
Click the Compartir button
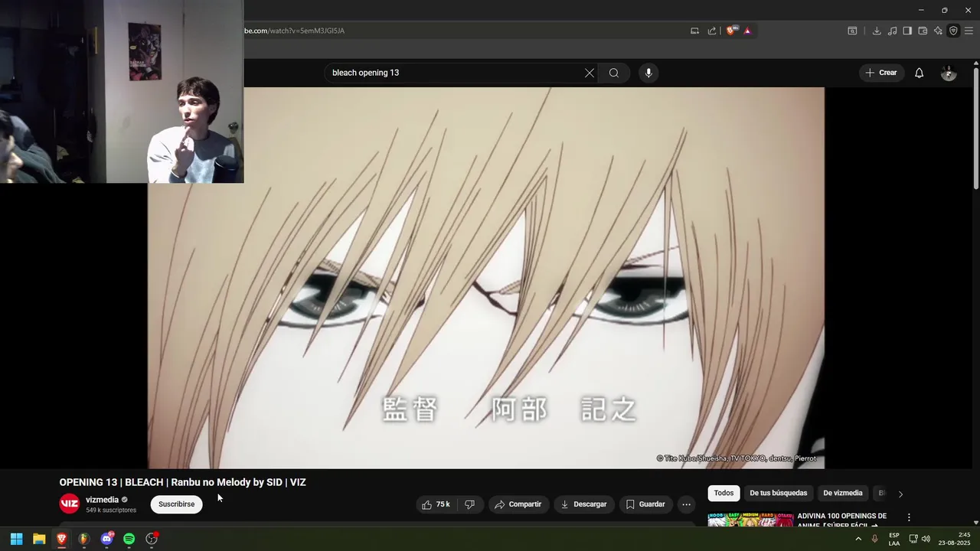(518, 504)
